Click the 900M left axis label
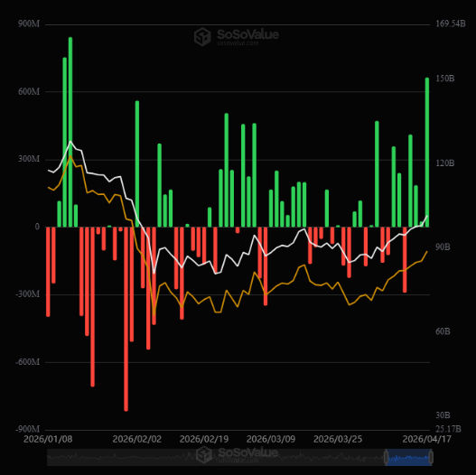This screenshot has height=475, width=476. coord(29,24)
